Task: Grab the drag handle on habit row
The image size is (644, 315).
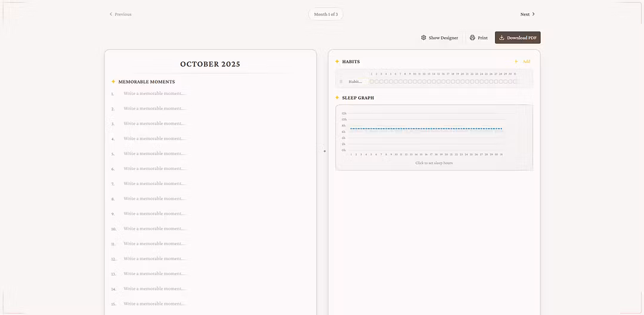Action: pos(341,82)
